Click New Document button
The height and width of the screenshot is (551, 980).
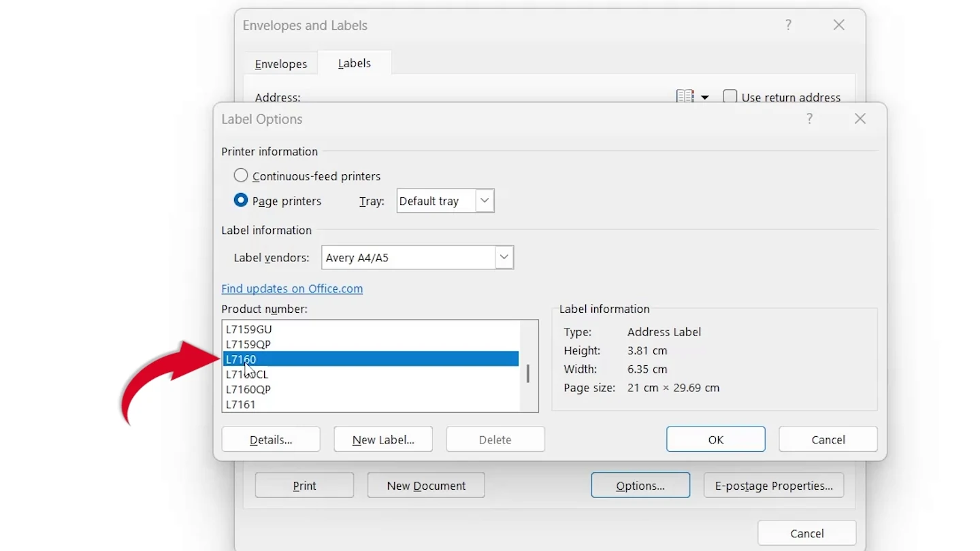click(426, 486)
